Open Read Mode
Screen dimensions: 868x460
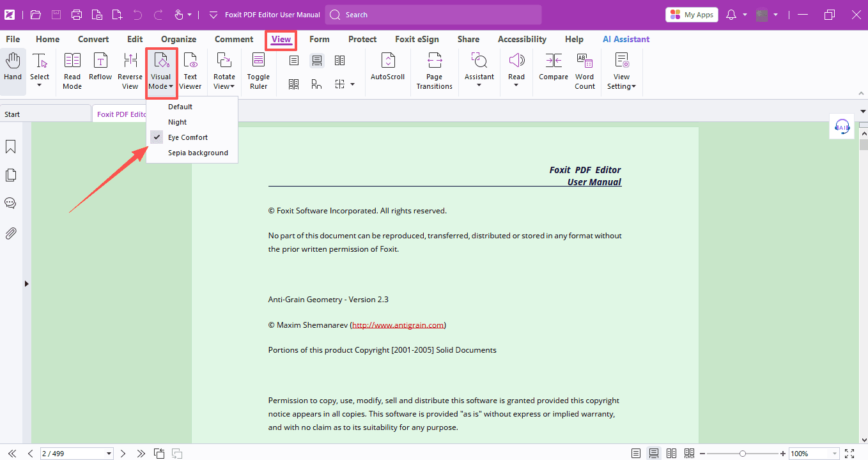72,70
